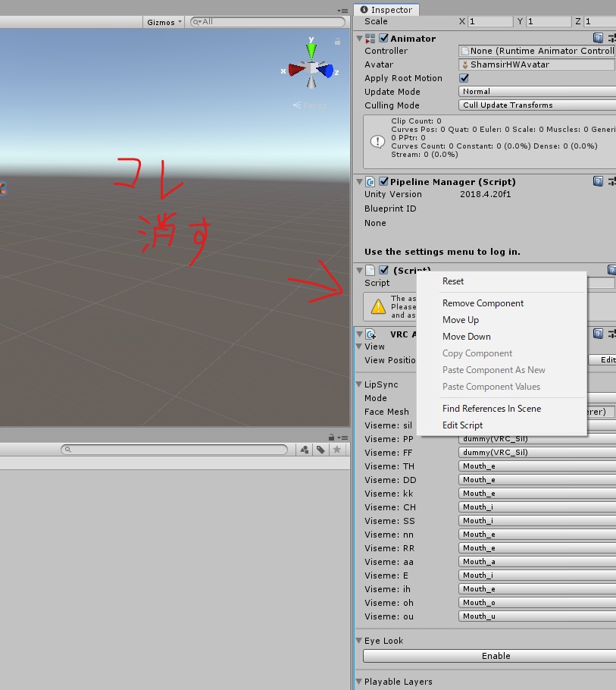Toggle Apply Root Motion checkbox
Image resolution: width=616 pixels, height=690 pixels.
pyautogui.click(x=464, y=78)
